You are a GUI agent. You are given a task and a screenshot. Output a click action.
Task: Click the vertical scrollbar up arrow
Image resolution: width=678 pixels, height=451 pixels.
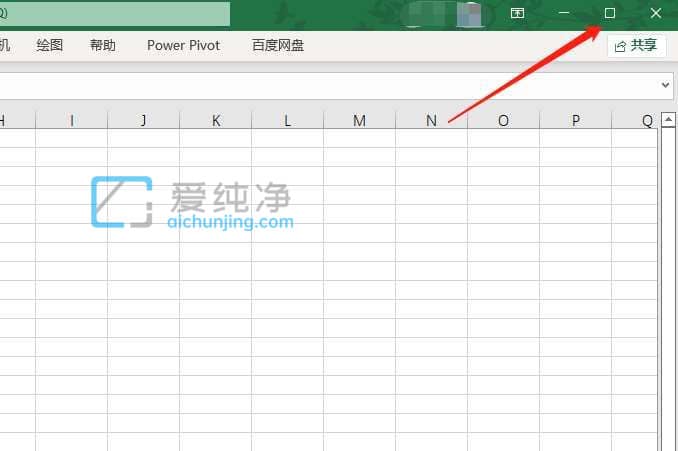pyautogui.click(x=668, y=119)
